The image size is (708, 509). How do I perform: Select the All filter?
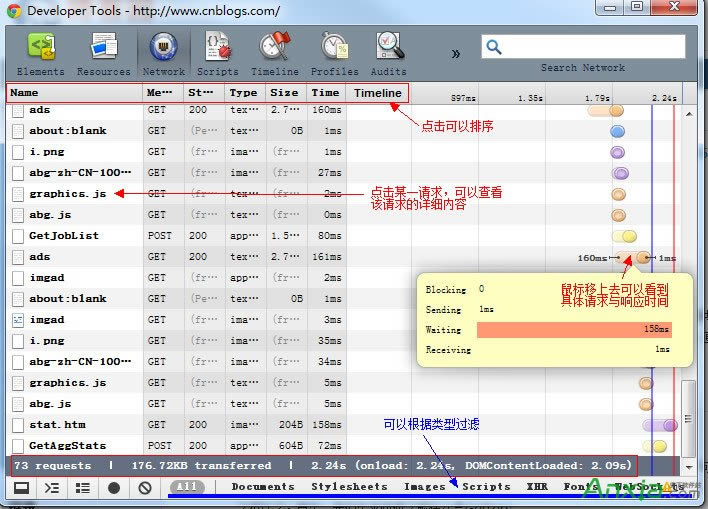pyautogui.click(x=187, y=487)
